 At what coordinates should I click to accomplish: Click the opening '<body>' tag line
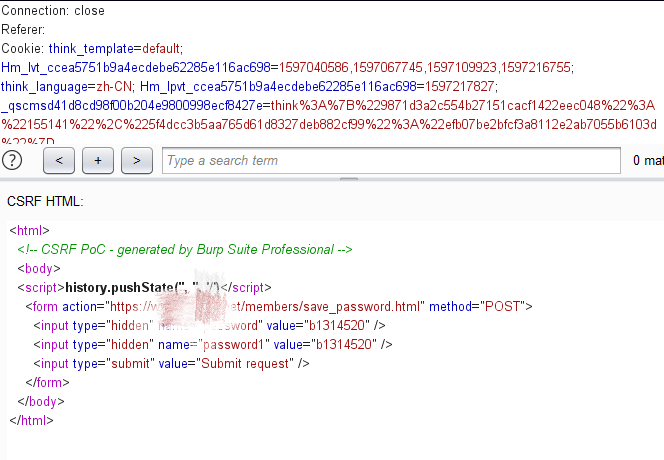point(39,269)
